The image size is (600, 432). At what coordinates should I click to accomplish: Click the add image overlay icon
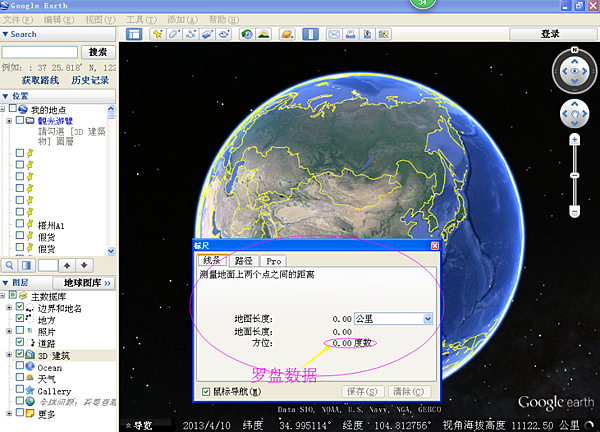coord(207,34)
